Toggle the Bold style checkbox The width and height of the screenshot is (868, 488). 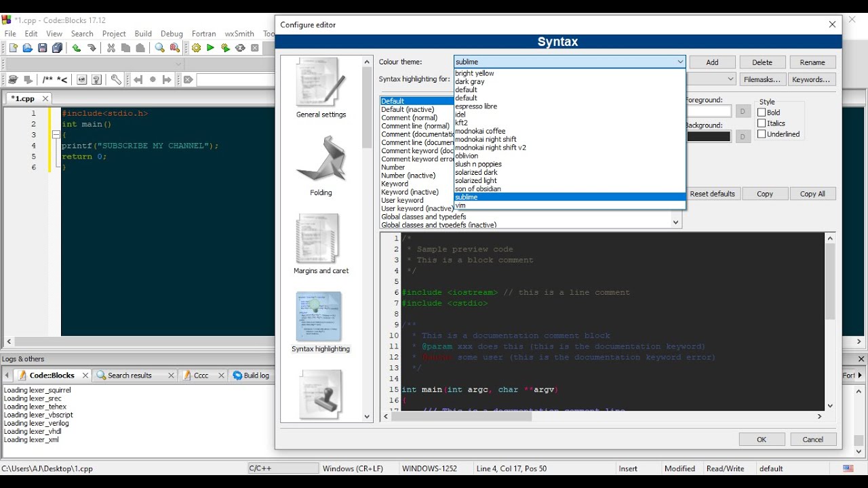(762, 113)
